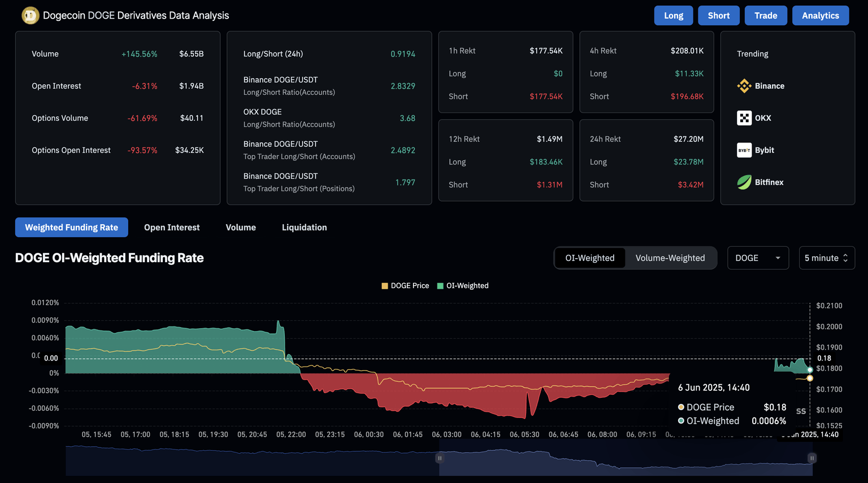Image resolution: width=868 pixels, height=483 pixels.
Task: Open the DOGE coin dropdown
Action: 757,258
